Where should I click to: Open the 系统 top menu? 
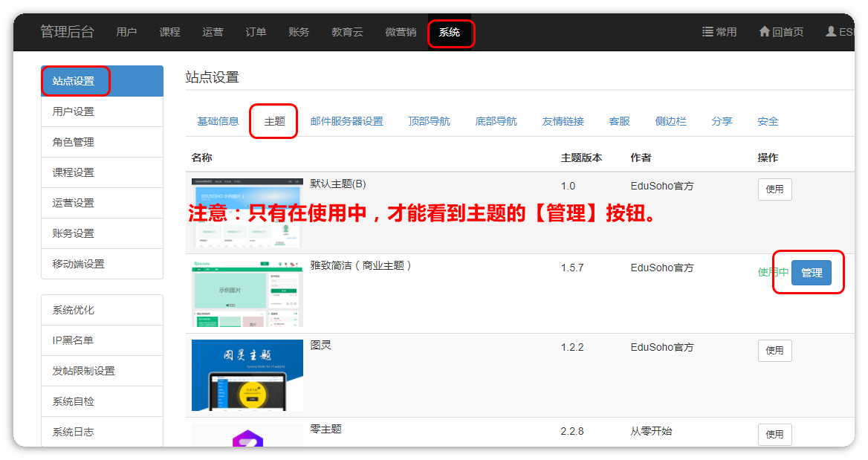pyautogui.click(x=449, y=33)
